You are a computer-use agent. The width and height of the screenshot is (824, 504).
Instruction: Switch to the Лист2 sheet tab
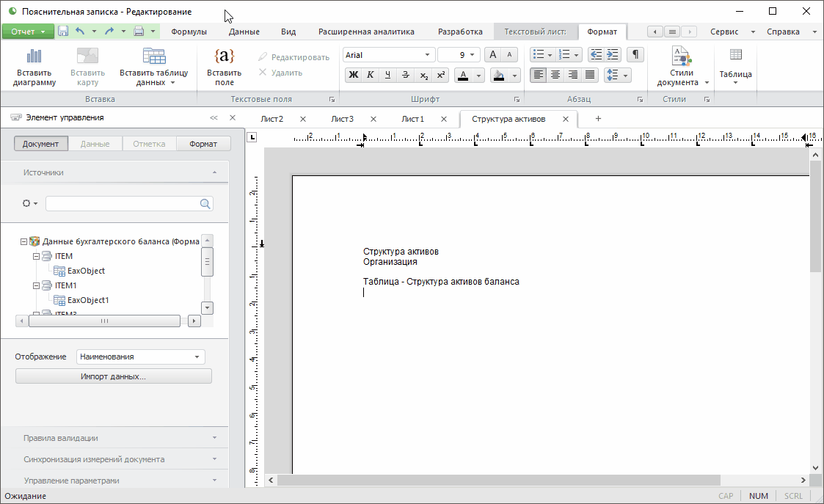271,119
